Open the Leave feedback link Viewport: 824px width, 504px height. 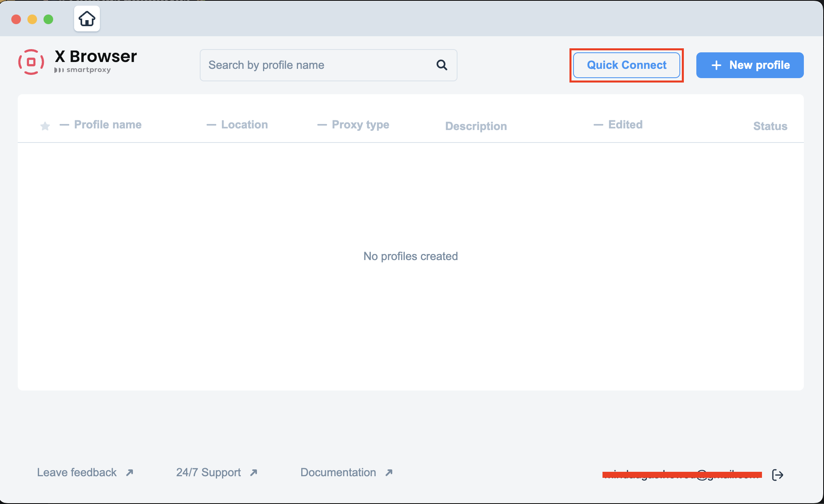pos(77,473)
